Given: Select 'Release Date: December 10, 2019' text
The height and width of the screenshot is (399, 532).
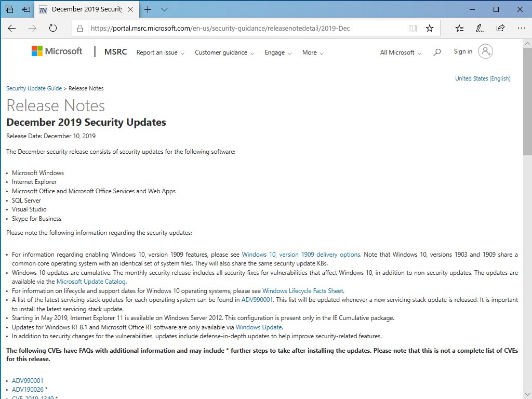Looking at the screenshot, I should 51,136.
